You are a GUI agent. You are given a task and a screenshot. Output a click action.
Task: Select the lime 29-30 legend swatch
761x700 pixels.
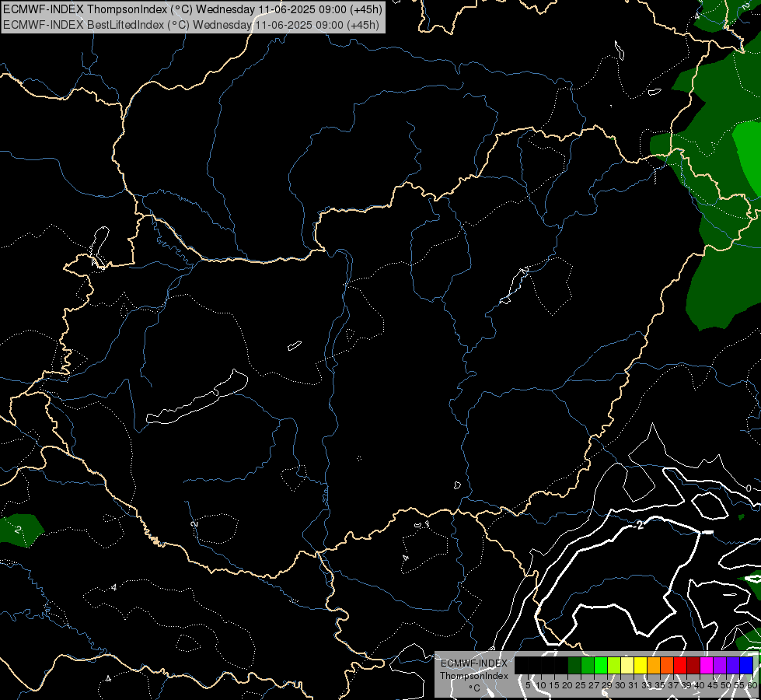point(614,665)
